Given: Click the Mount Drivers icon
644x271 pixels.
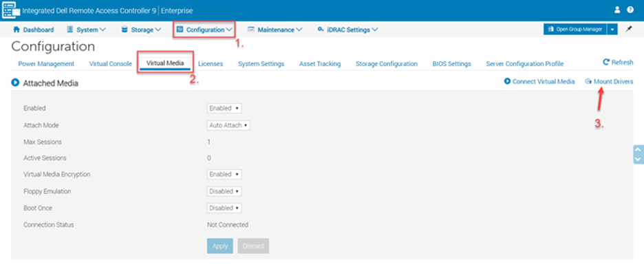Looking at the screenshot, I should (x=588, y=82).
